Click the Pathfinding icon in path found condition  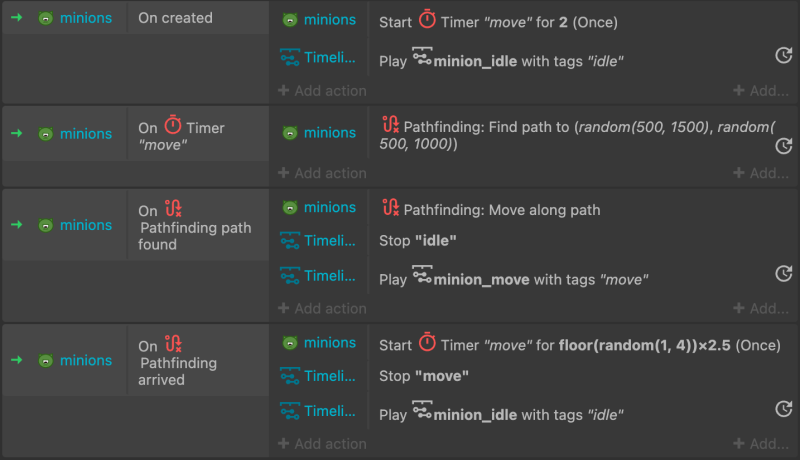click(x=173, y=209)
